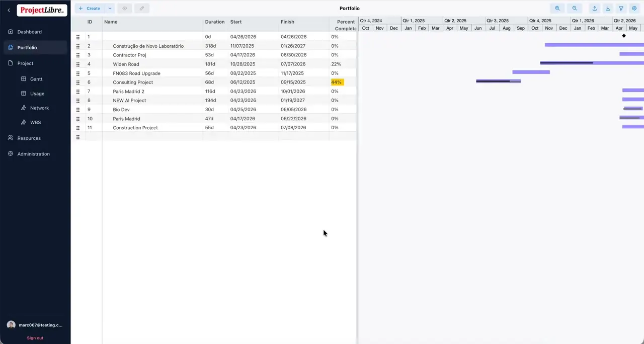The height and width of the screenshot is (344, 644).
Task: Open the Usage view
Action: coord(37,94)
